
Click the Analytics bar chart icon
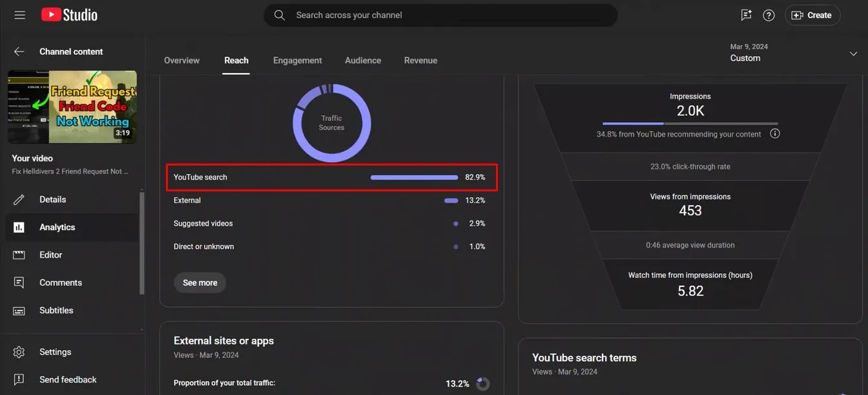[x=19, y=228]
